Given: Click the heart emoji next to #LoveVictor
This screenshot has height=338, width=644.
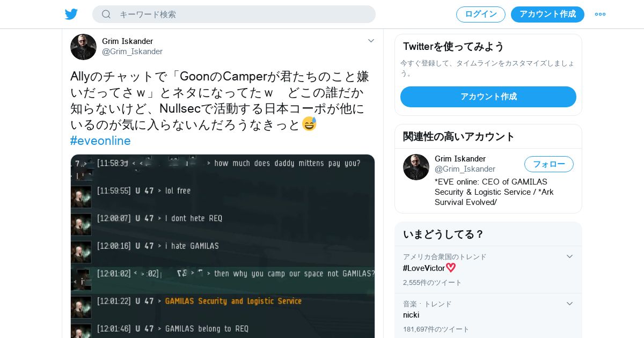Looking at the screenshot, I should 451,267.
